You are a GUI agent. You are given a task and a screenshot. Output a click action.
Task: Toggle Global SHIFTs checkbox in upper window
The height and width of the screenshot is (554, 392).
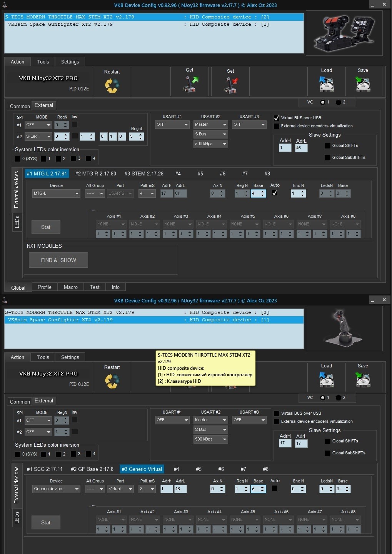pos(327,145)
